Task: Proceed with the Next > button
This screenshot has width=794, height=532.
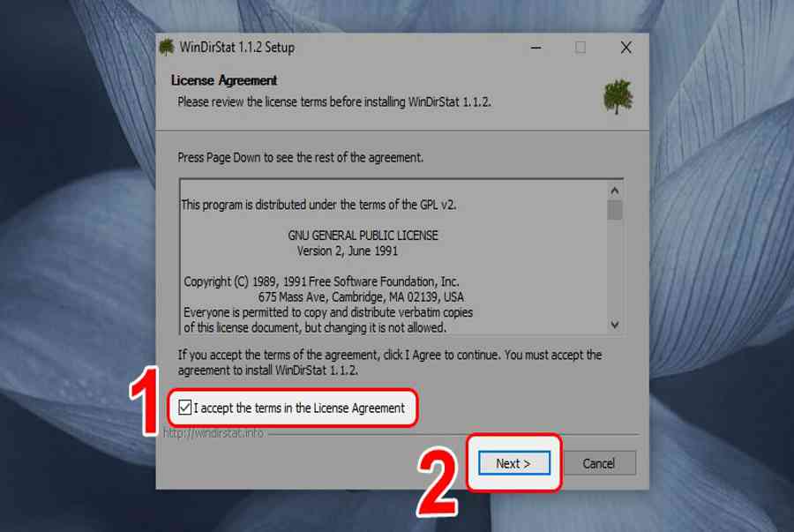Action: click(x=514, y=463)
